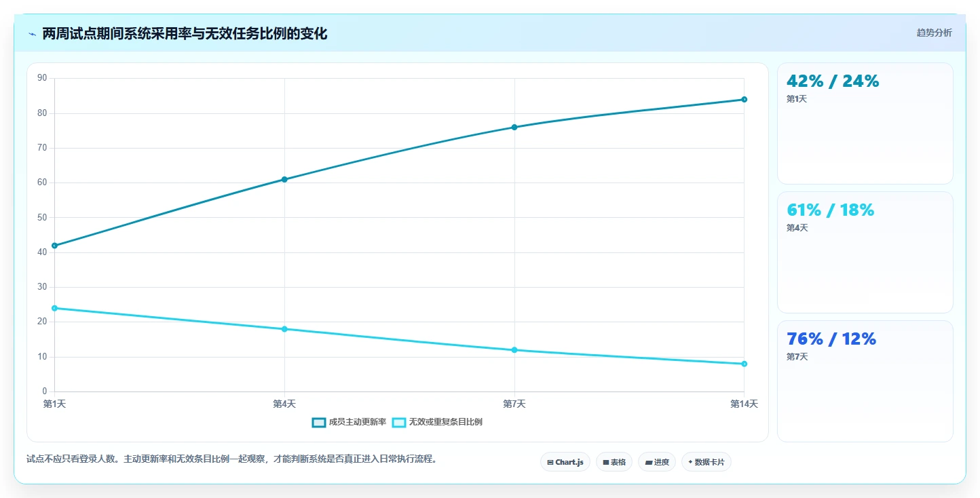Click the 第4天 invalid ratio point at 18

click(284, 329)
